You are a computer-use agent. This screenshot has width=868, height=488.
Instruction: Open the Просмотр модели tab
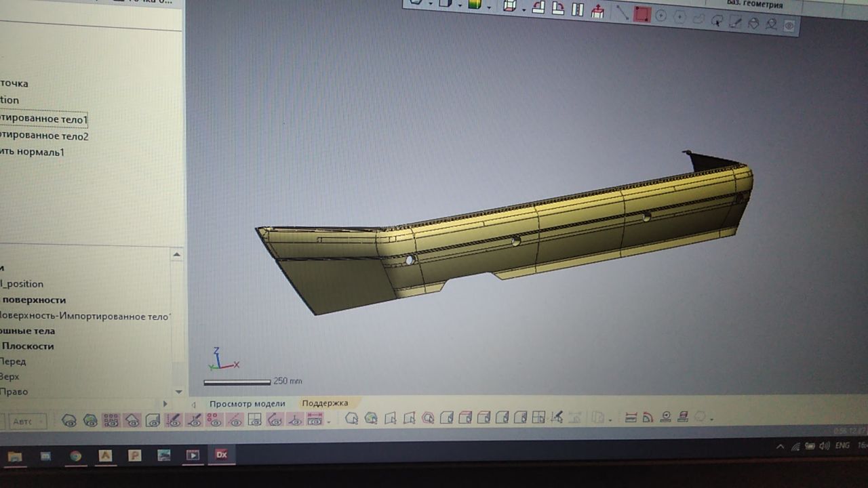click(247, 403)
